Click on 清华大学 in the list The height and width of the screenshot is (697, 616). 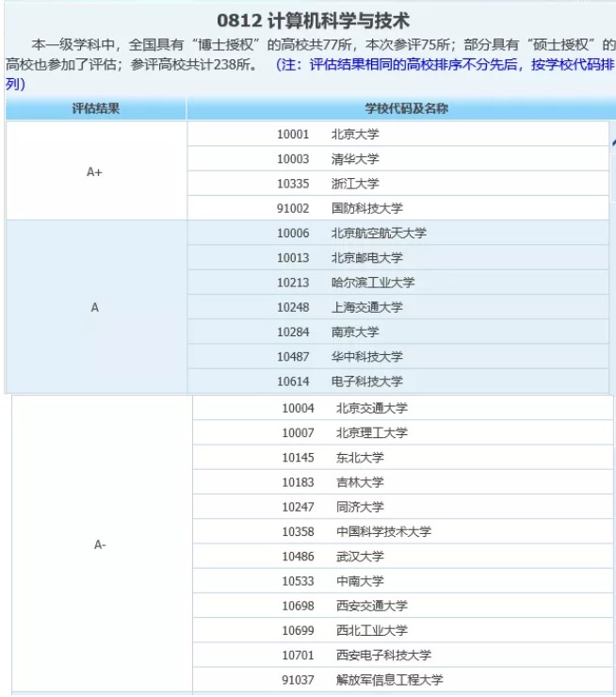pyautogui.click(x=355, y=159)
